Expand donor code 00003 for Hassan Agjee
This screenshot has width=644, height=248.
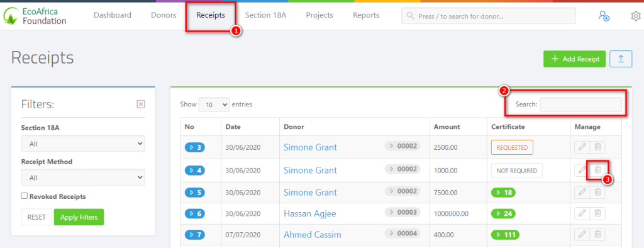tap(402, 212)
